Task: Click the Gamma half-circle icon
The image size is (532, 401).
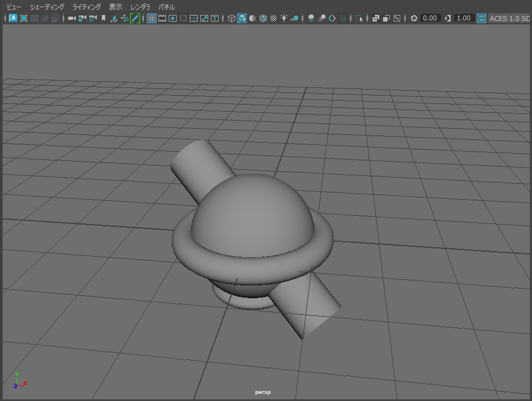Action: point(448,18)
